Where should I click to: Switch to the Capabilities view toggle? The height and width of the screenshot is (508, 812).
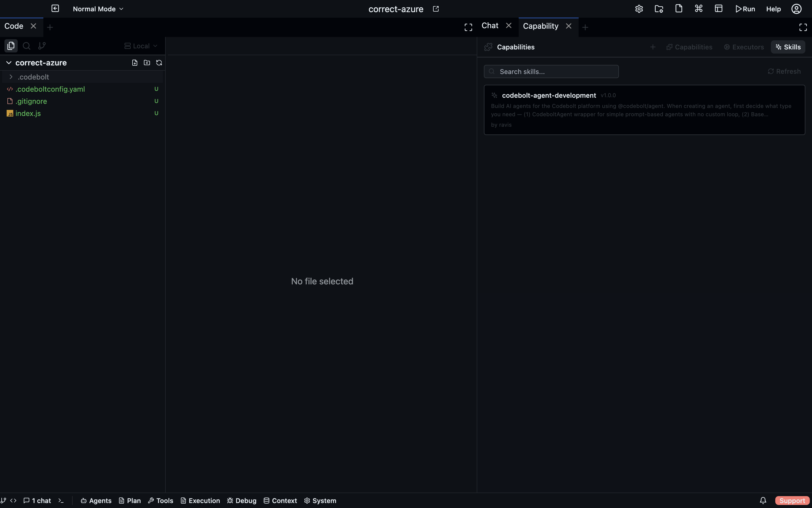(689, 47)
